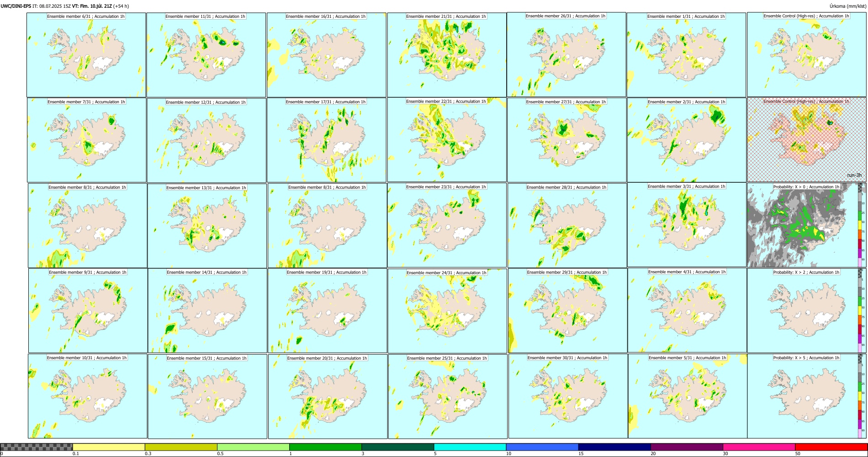The image size is (868, 457).
Task: Select the Ensemble member 27/31 map
Action: (x=567, y=140)
